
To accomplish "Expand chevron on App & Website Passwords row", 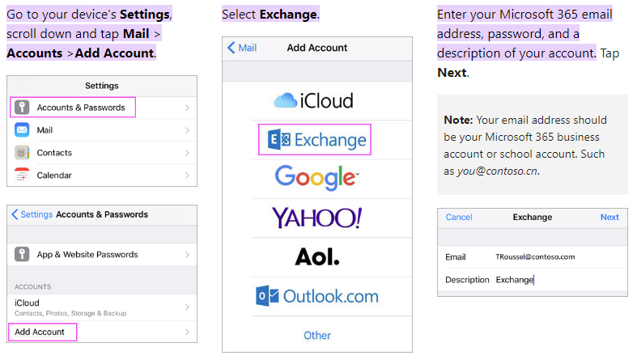I will click(x=187, y=255).
